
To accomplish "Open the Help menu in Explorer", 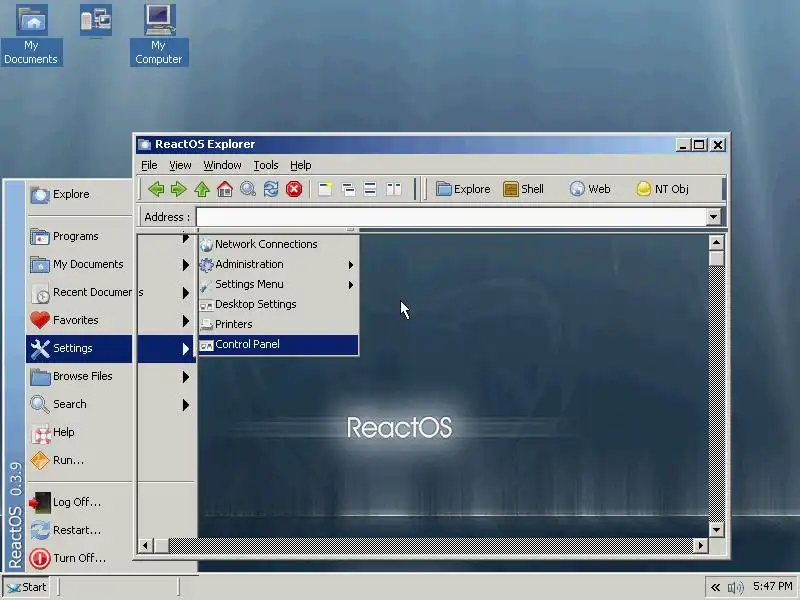I will (x=301, y=165).
